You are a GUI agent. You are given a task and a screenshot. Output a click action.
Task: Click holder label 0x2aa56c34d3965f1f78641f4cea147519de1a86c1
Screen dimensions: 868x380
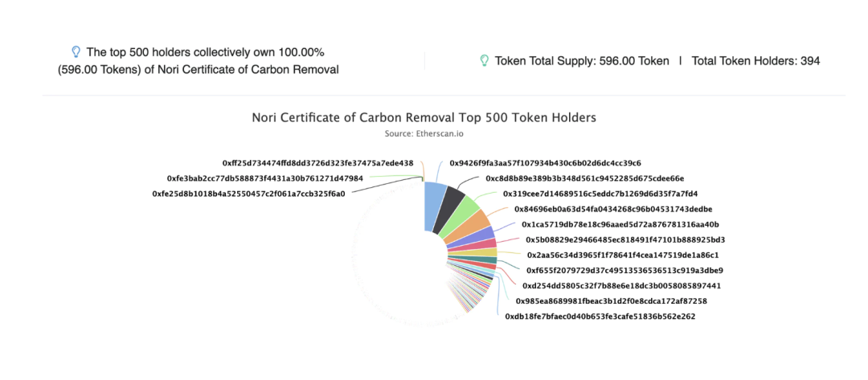point(623,255)
